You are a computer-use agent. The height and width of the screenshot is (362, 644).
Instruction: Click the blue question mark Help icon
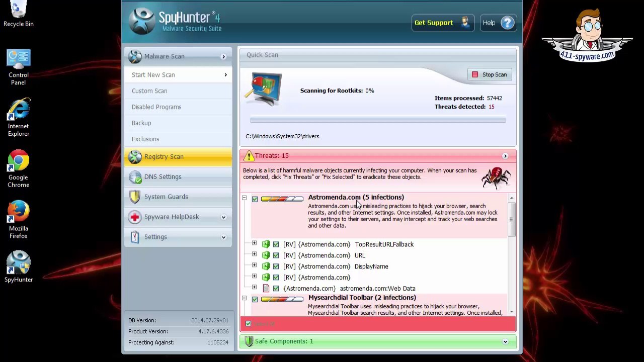point(508,23)
